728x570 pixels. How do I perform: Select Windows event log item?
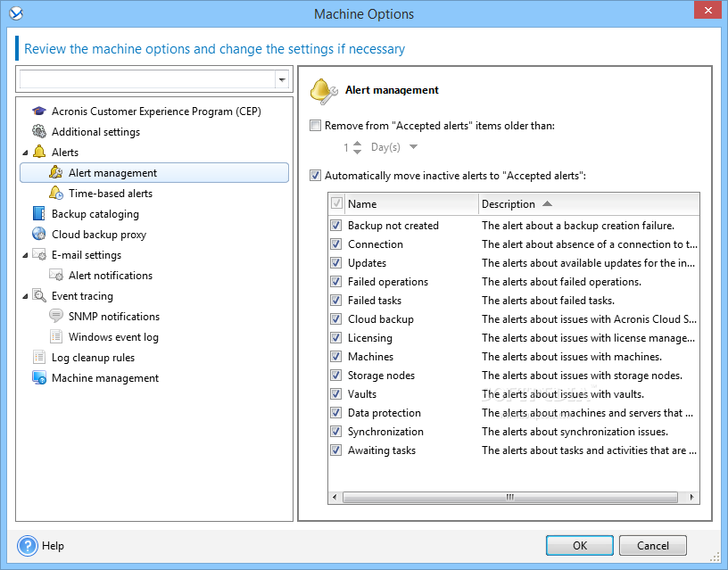tap(113, 337)
